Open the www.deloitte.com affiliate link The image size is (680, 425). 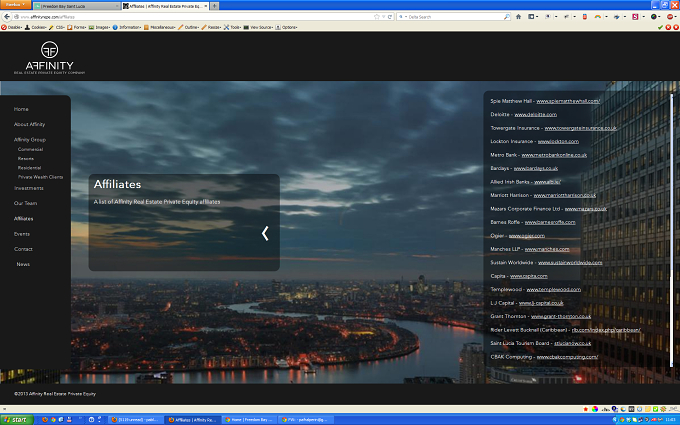coord(535,114)
